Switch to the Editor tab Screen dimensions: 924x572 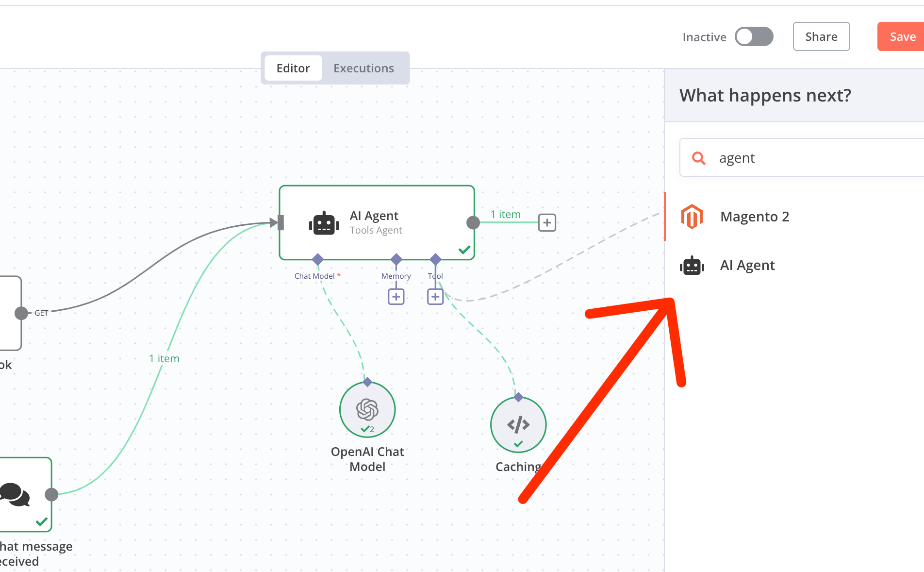(293, 68)
